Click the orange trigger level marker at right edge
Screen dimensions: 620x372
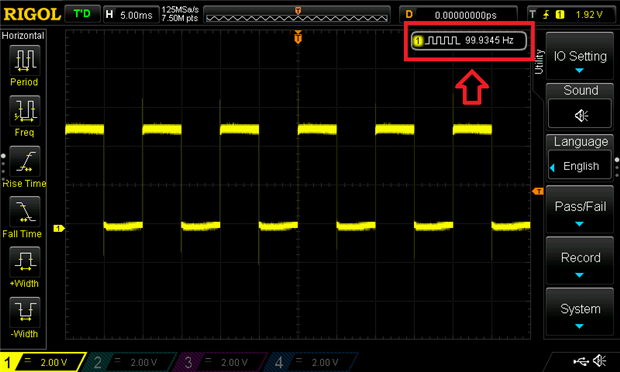pos(538,191)
